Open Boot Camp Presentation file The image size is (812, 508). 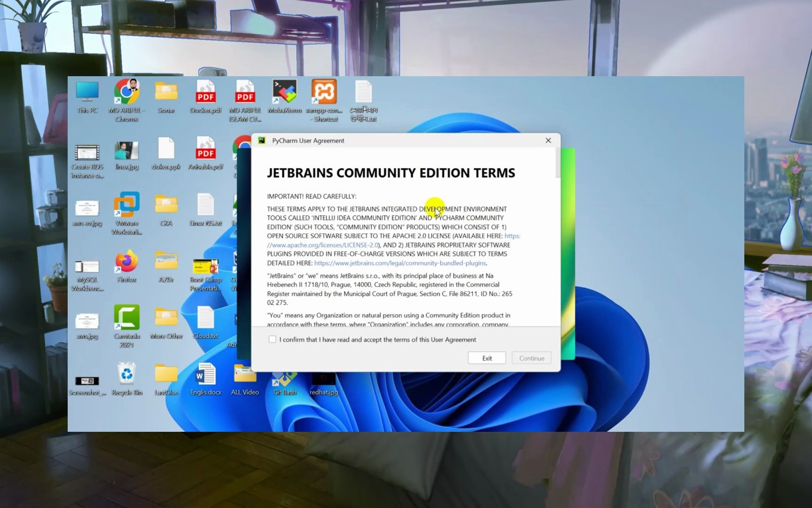click(x=206, y=275)
